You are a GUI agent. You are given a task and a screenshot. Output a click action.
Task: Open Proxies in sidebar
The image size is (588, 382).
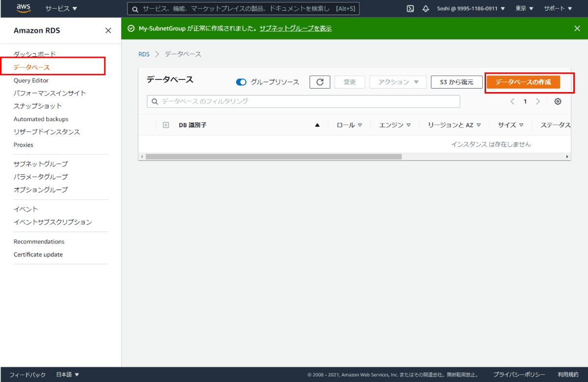point(24,145)
